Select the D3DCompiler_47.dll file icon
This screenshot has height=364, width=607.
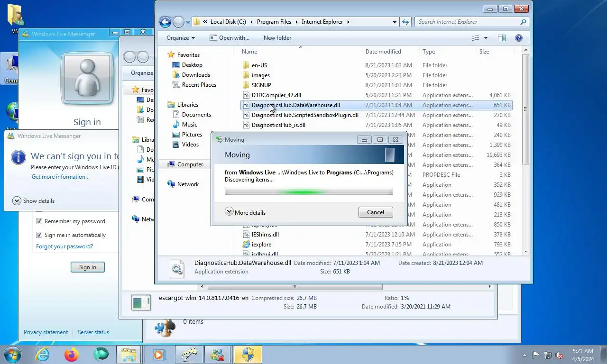[246, 95]
